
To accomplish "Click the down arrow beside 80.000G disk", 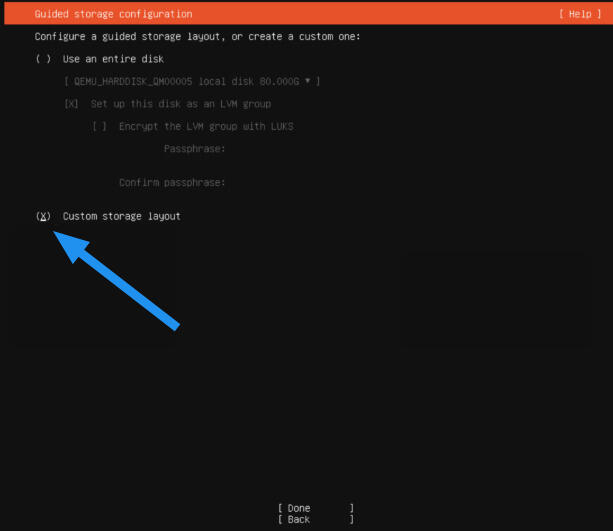I will [x=309, y=81].
